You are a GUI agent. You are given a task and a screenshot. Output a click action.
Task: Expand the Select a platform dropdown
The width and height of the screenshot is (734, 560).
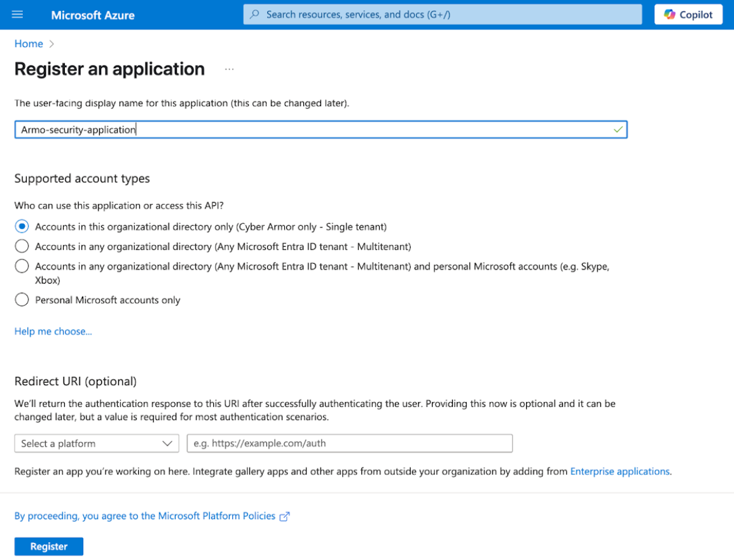pos(97,444)
